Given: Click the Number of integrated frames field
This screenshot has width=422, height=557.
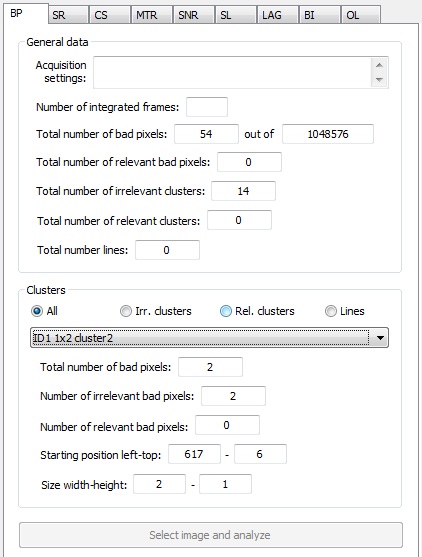Looking at the screenshot, I should click(207, 107).
